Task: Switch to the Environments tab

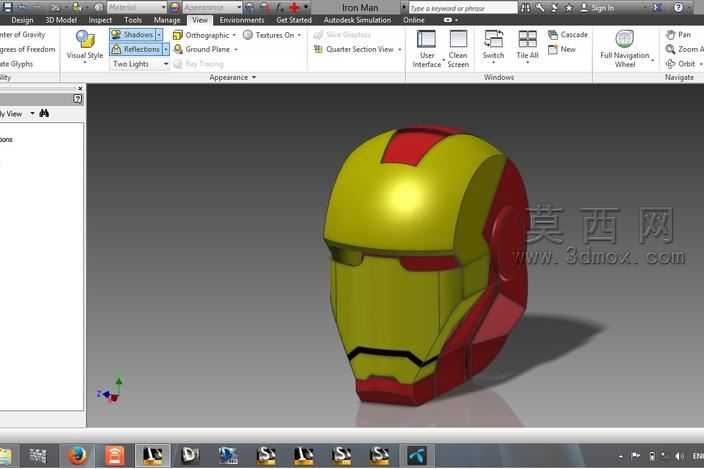Action: pyautogui.click(x=242, y=20)
